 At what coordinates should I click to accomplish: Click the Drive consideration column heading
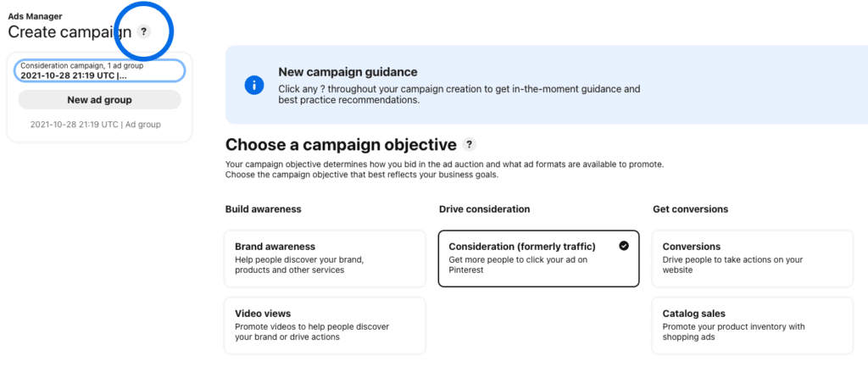pyautogui.click(x=484, y=209)
